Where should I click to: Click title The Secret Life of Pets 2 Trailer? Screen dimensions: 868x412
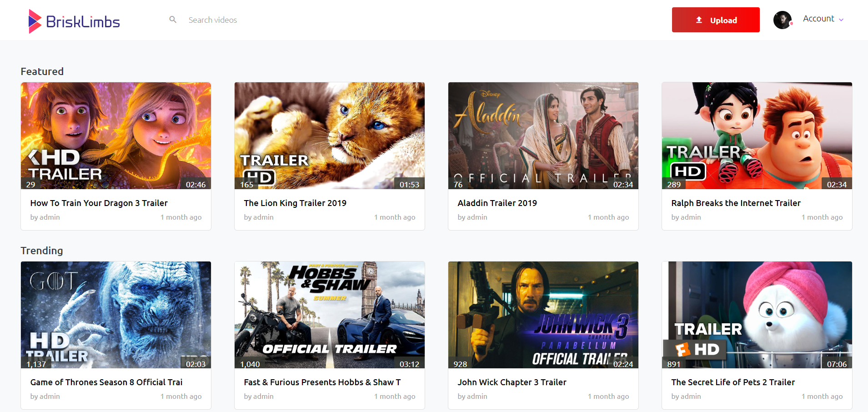click(x=733, y=382)
